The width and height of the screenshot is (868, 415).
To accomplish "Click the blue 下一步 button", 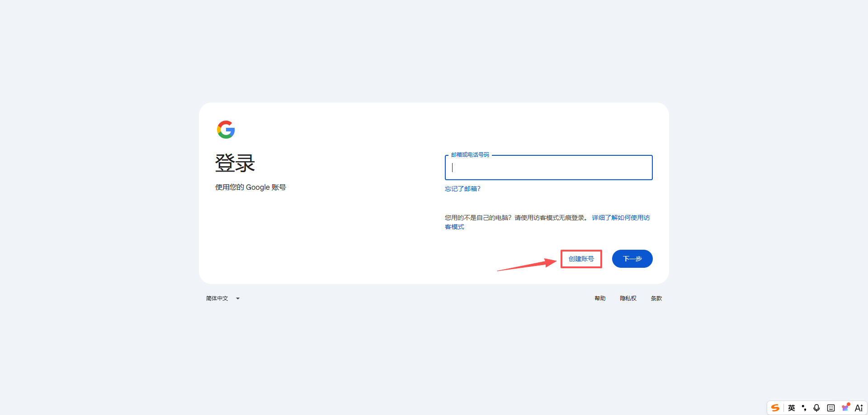I will tap(632, 259).
